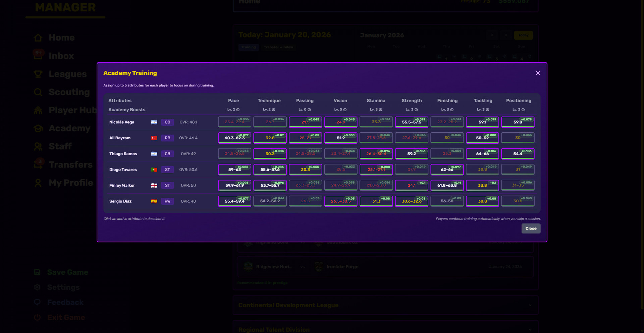This screenshot has height=333, width=644.
Task: Click the Pace academy boost info icon
Action: (x=238, y=110)
